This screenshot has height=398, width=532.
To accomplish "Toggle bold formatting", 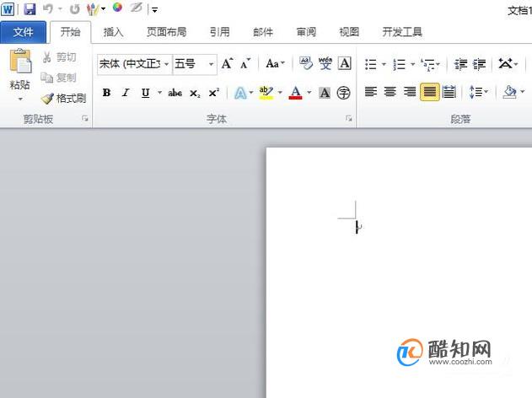I will 106,92.
